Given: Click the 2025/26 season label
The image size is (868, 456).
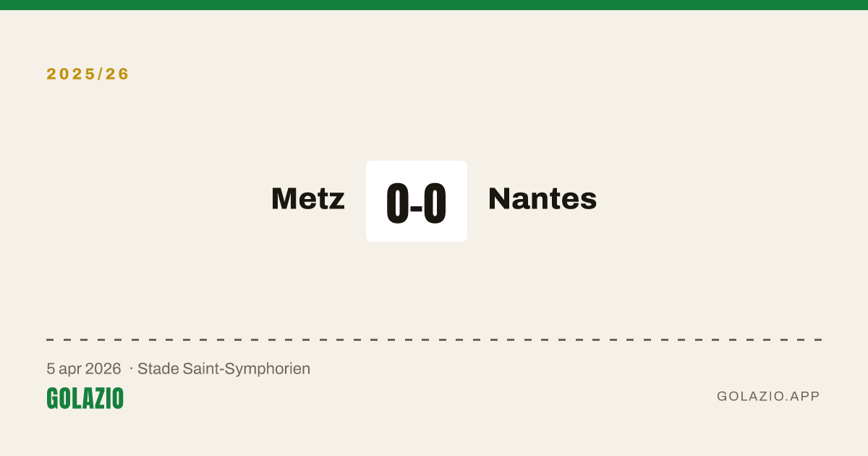Looking at the screenshot, I should 88,74.
